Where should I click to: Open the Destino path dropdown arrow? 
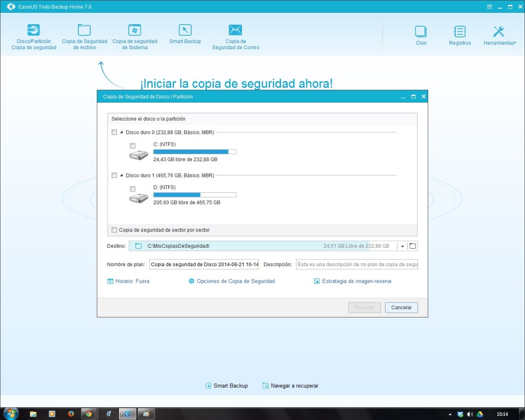coord(402,246)
